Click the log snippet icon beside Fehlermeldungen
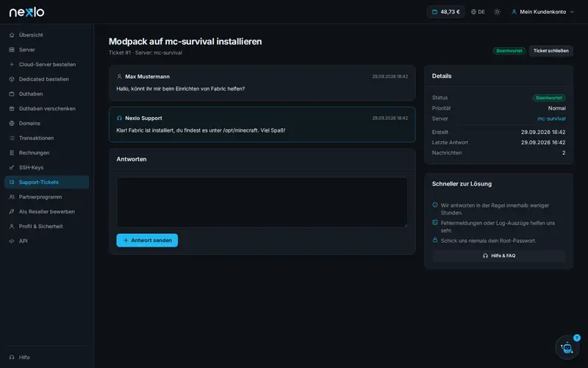 (x=435, y=222)
